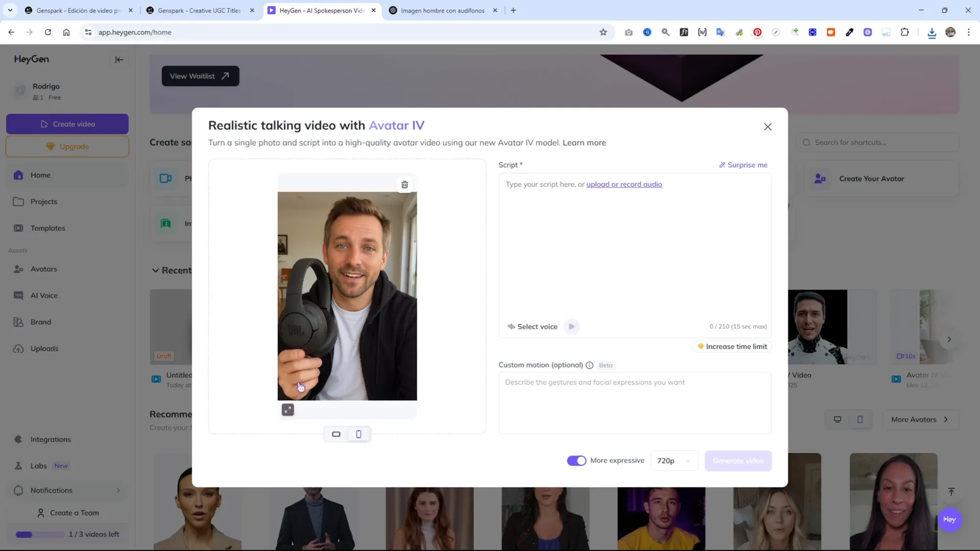Open Uploads from the sidebar
The image size is (980, 551).
45,348
